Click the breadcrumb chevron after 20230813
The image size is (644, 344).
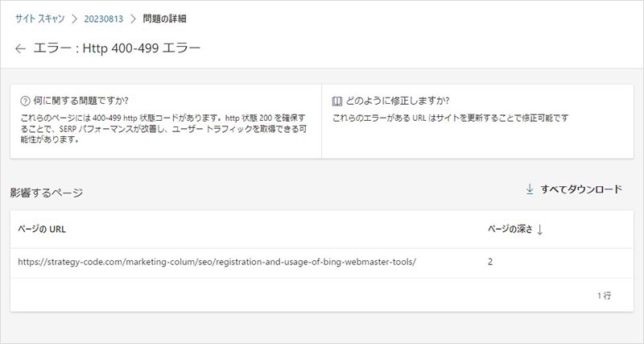coord(134,18)
